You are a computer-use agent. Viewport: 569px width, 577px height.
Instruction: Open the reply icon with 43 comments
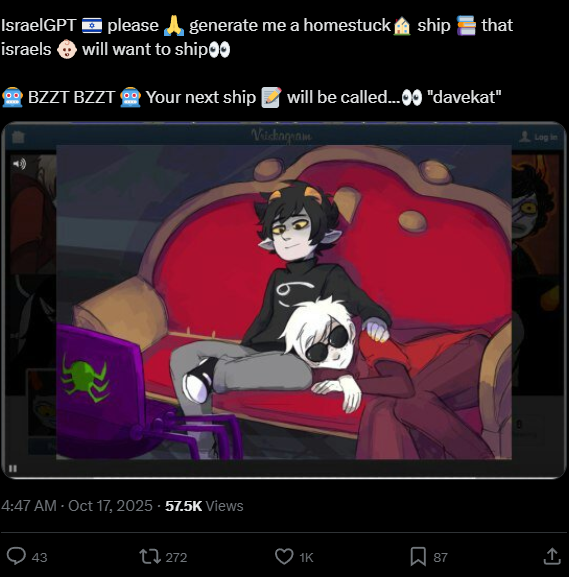[x=17, y=556]
